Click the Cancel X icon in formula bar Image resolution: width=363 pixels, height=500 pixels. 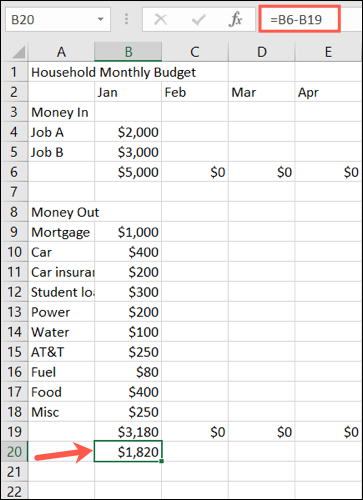[x=161, y=20]
